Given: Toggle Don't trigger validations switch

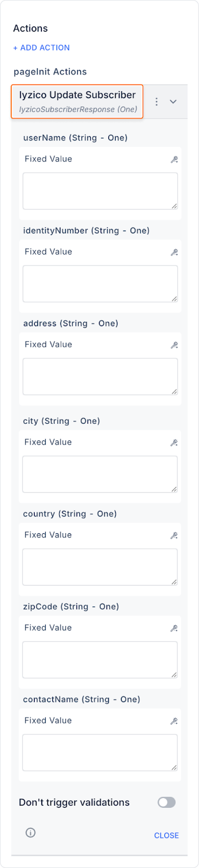Looking at the screenshot, I should pos(166,802).
